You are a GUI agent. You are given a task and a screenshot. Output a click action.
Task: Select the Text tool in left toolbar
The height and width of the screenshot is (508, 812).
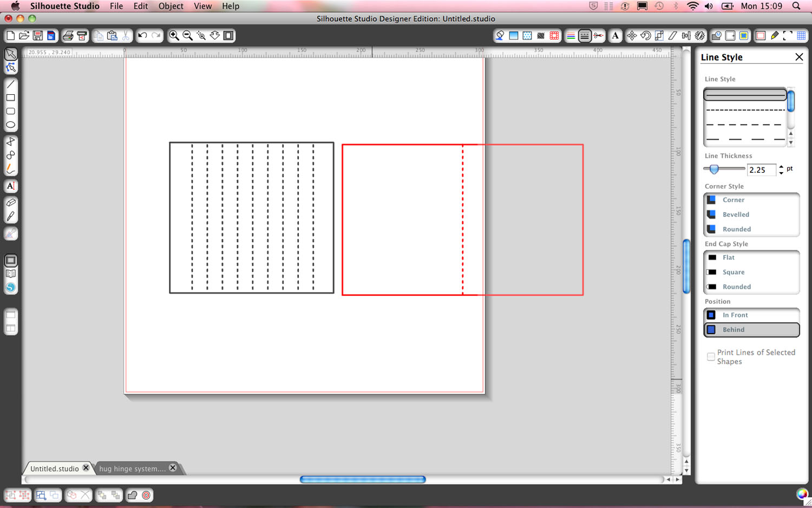(10, 186)
